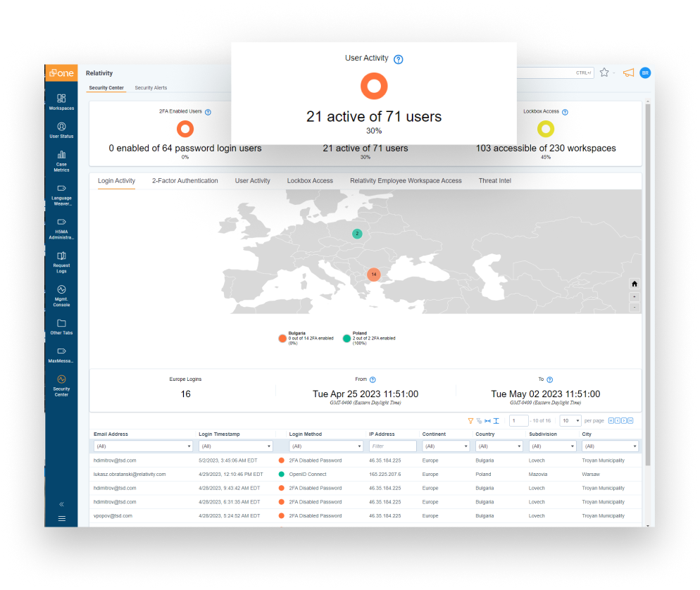Image resolution: width=700 pixels, height=590 pixels.
Task: Open the Request Logs sidebar item
Action: pos(61,261)
